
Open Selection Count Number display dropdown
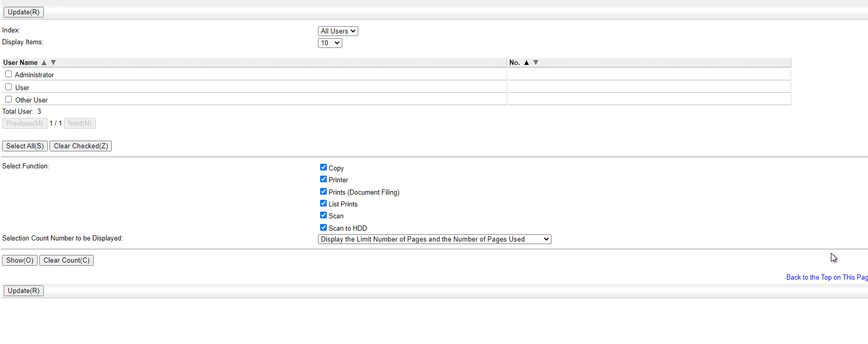tap(434, 239)
